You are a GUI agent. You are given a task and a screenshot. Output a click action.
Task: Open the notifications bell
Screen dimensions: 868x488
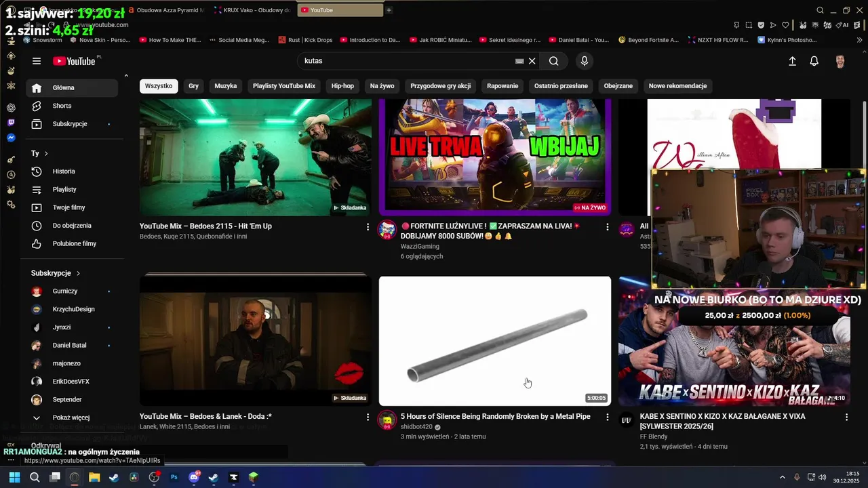point(814,61)
